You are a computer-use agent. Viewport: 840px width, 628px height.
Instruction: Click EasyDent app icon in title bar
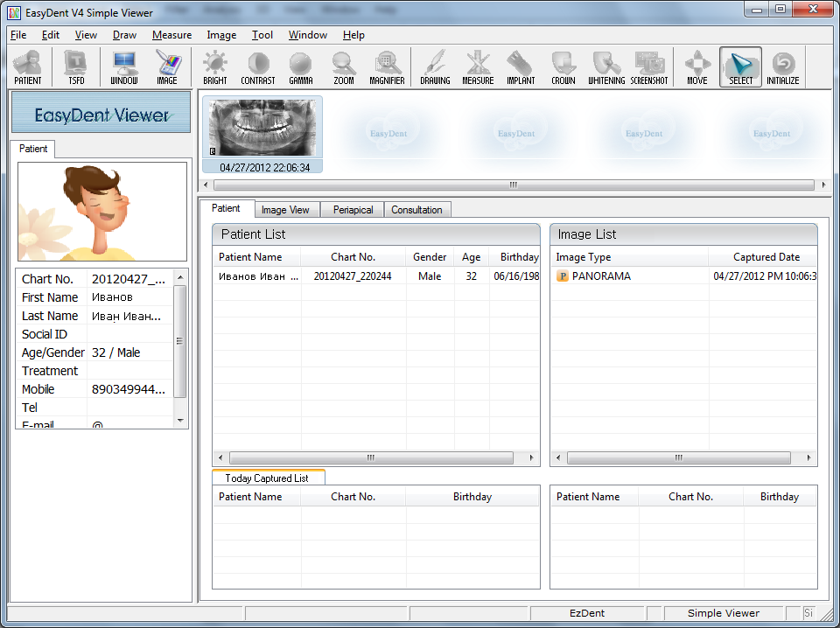[x=13, y=12]
